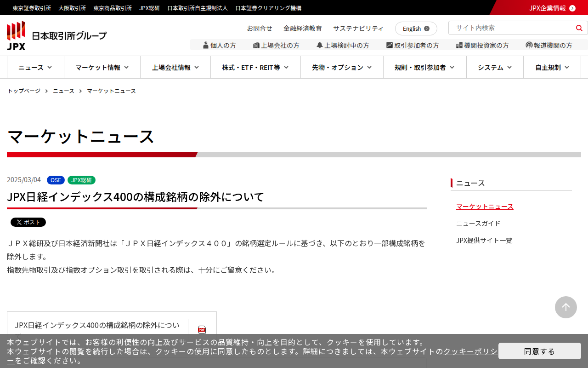The image size is (588, 368).
Task: Select ニュースガイド in the sidebar
Action: coord(478,223)
